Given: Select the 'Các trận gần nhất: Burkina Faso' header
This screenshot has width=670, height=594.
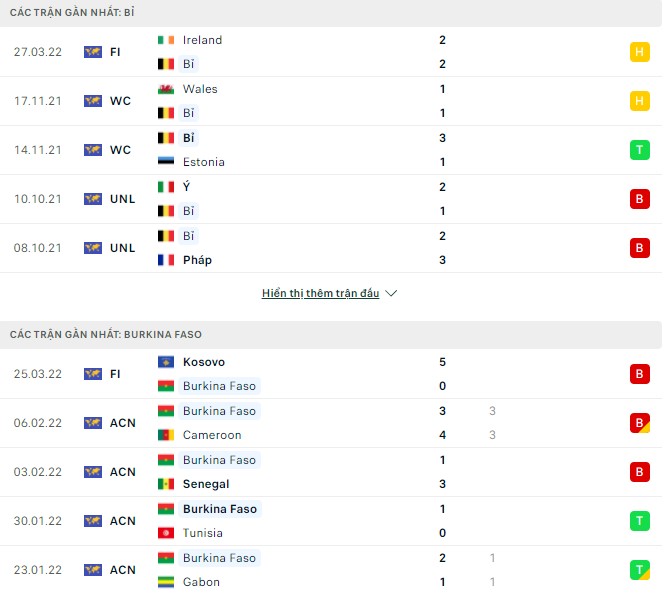Looking at the screenshot, I should 105,334.
